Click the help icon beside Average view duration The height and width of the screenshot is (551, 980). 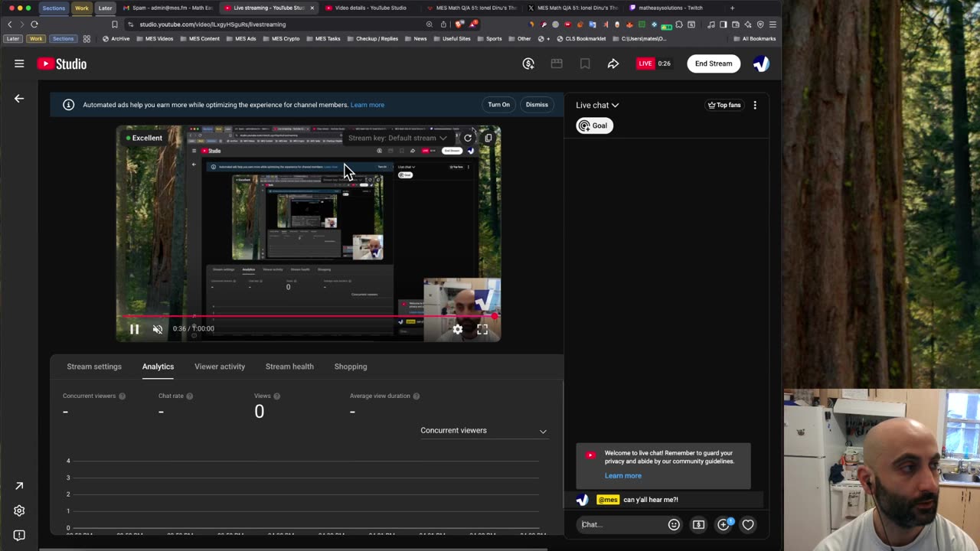(x=416, y=396)
